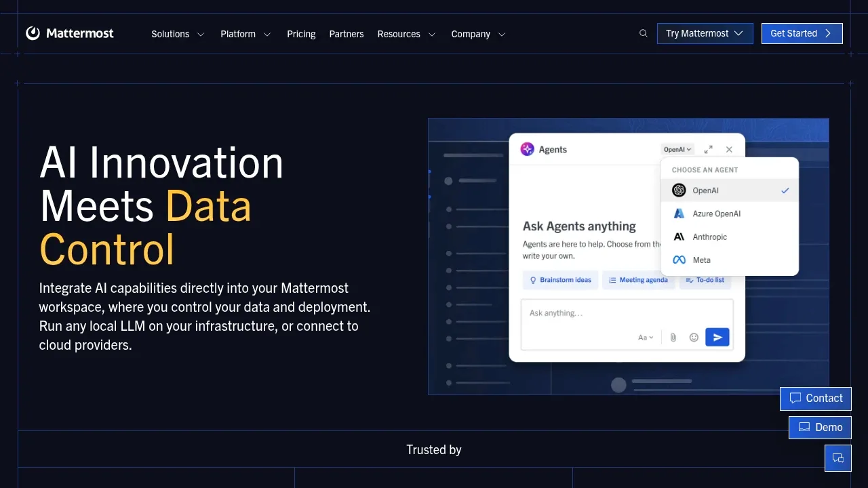Viewport: 868px width, 488px height.
Task: Open the Try Mattermost dropdown
Action: click(705, 33)
